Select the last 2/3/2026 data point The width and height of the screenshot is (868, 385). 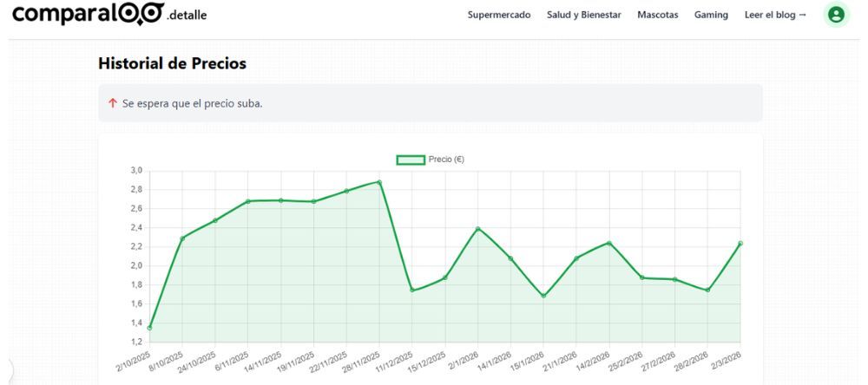(x=740, y=244)
